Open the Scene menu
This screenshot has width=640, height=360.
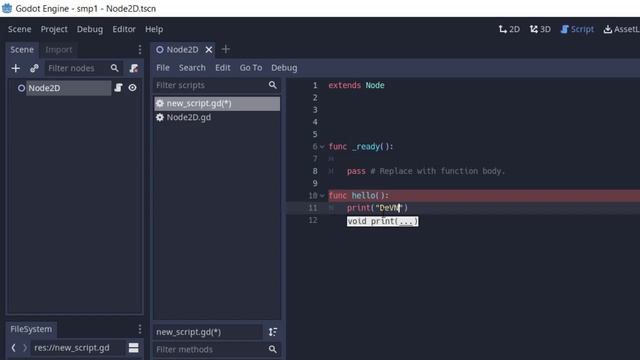19,29
